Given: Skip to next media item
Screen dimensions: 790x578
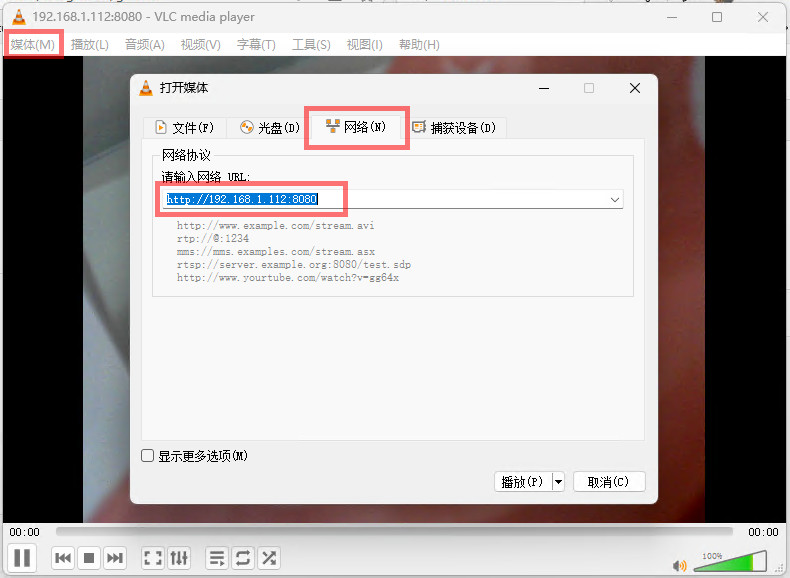Looking at the screenshot, I should point(115,558).
